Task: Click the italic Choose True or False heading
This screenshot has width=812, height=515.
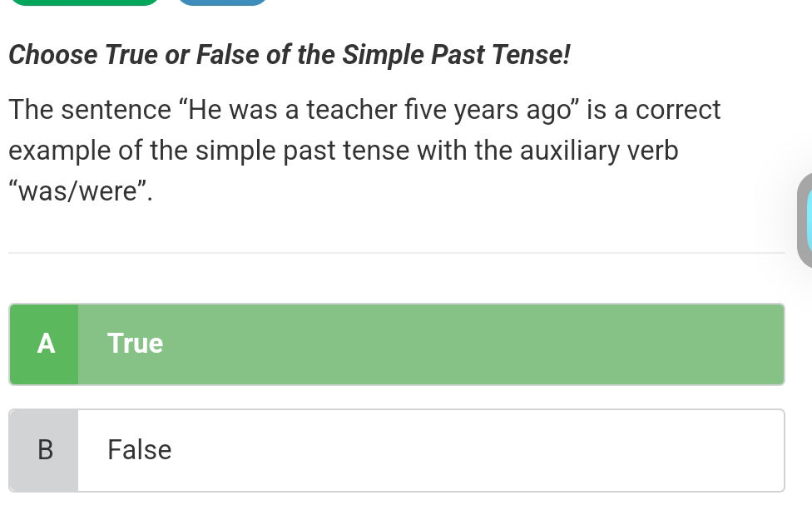Action: pyautogui.click(x=290, y=54)
